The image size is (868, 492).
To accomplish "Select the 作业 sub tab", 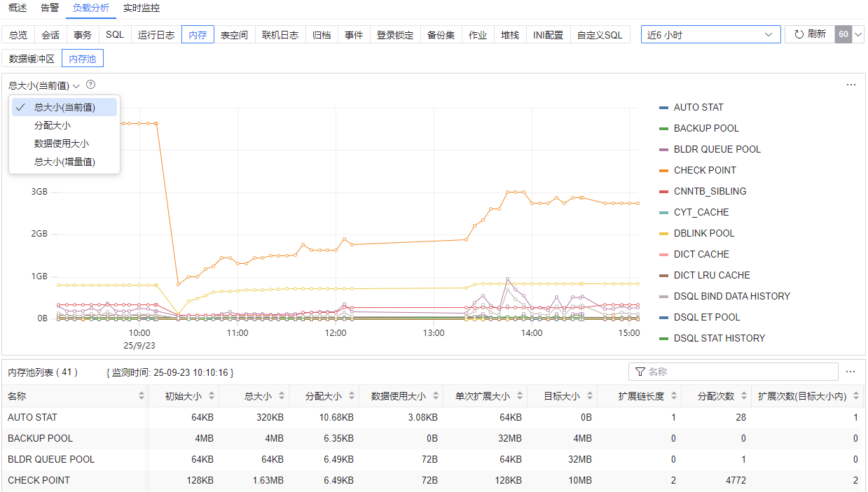I will pos(478,35).
